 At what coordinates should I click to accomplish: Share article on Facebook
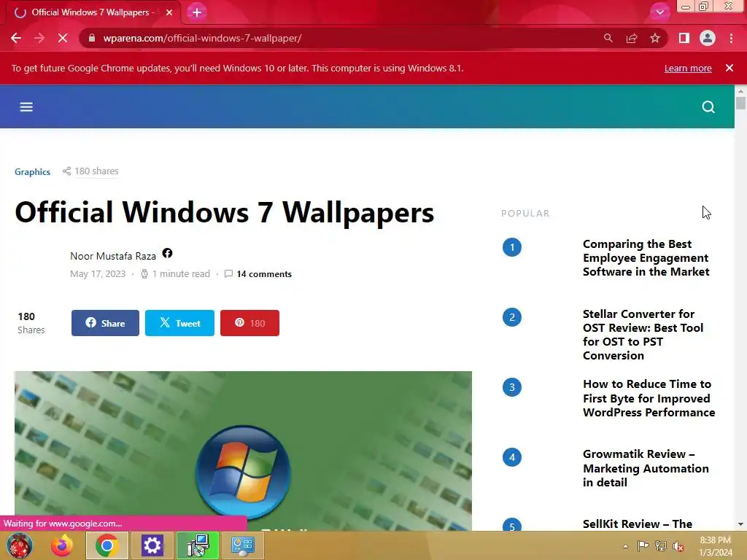105,323
